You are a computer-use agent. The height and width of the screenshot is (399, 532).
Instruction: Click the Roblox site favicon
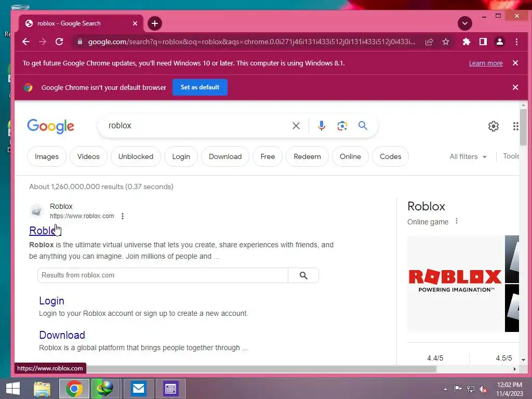(x=36, y=211)
